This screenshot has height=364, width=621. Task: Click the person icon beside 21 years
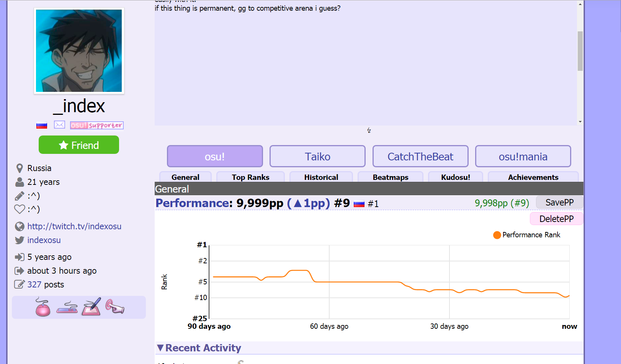tap(20, 182)
